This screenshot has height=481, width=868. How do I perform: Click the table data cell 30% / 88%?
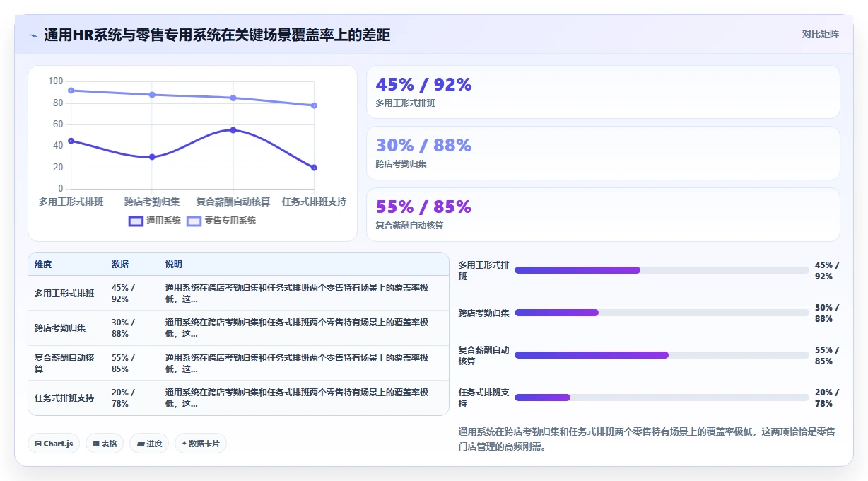point(123,328)
